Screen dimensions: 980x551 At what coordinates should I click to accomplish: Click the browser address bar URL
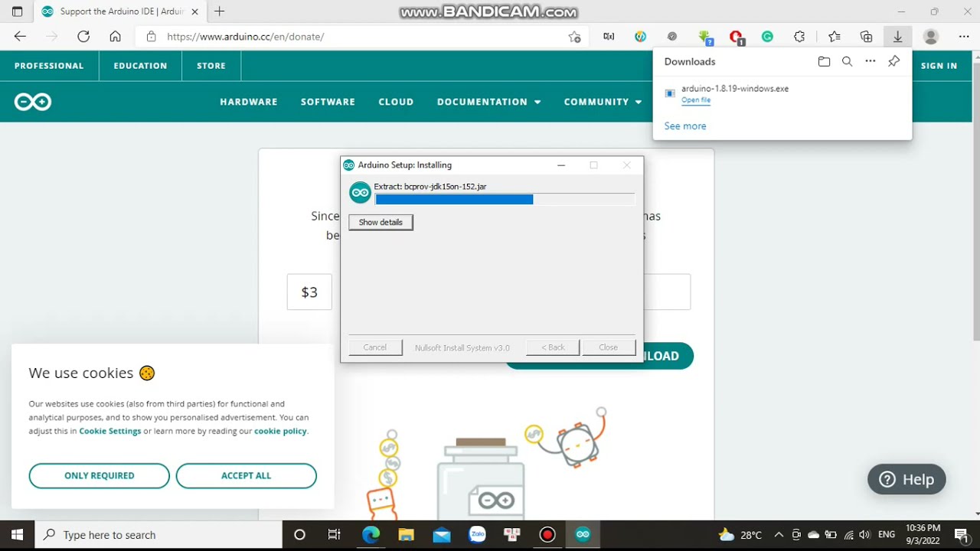(246, 37)
